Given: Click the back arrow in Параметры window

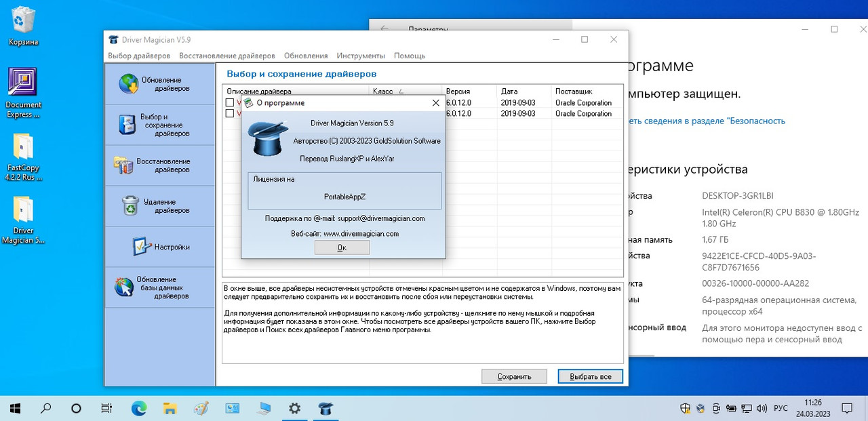Looking at the screenshot, I should [x=384, y=29].
